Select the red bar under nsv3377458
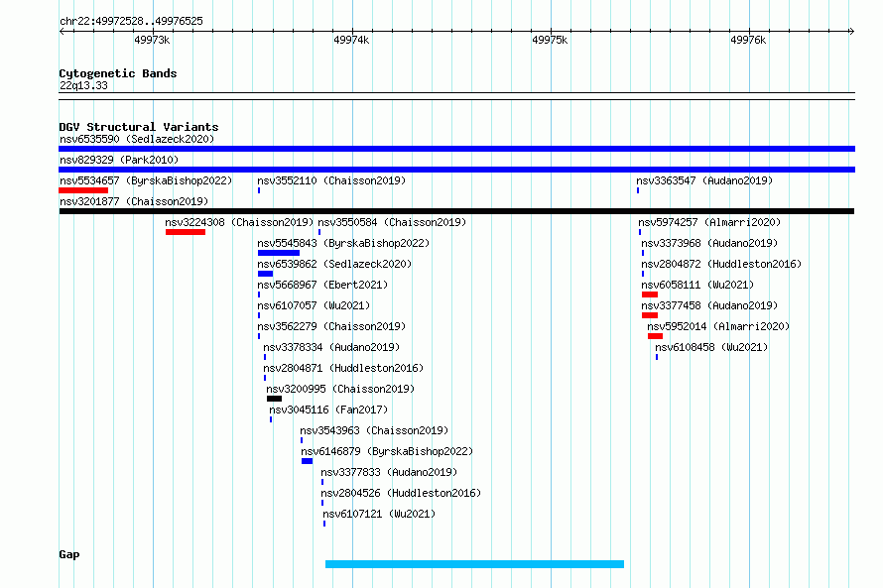This screenshot has width=883, height=588. [x=650, y=315]
